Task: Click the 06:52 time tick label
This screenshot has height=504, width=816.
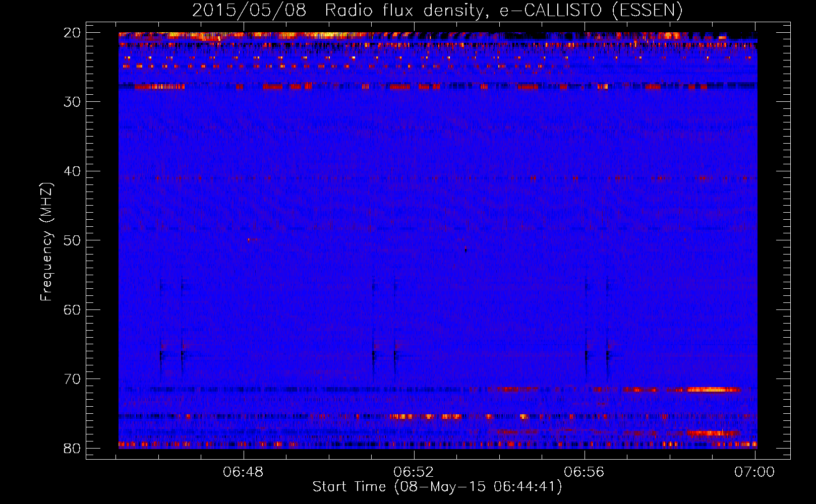Action: tap(414, 472)
